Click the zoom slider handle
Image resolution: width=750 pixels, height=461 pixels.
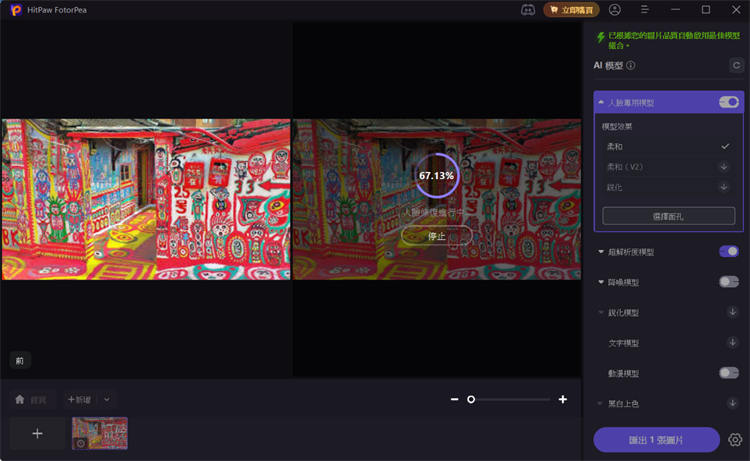[x=471, y=399]
